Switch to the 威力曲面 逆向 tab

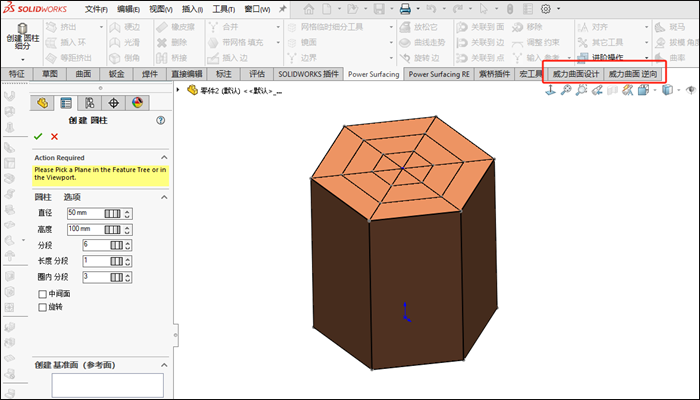click(633, 74)
